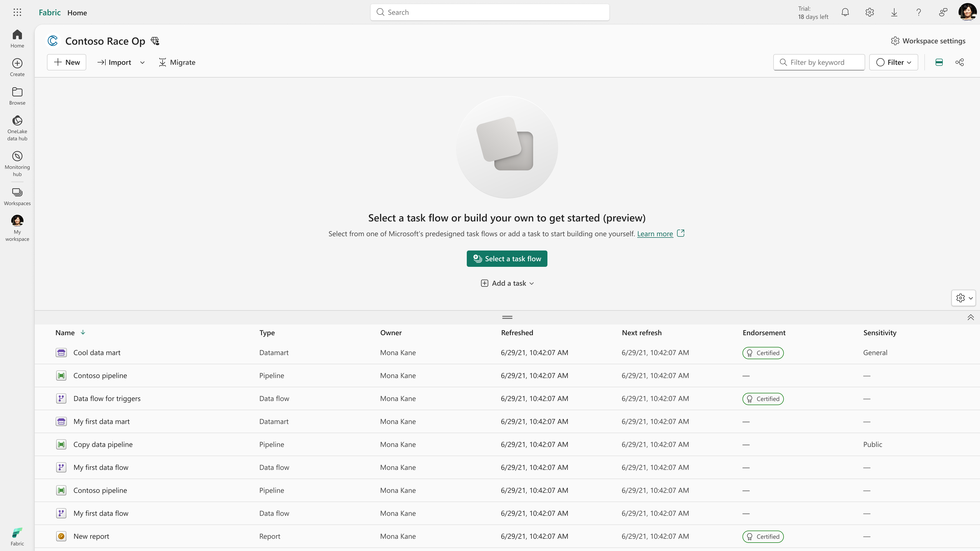The image size is (980, 551).
Task: Switch to lineage view icon
Action: click(x=960, y=62)
